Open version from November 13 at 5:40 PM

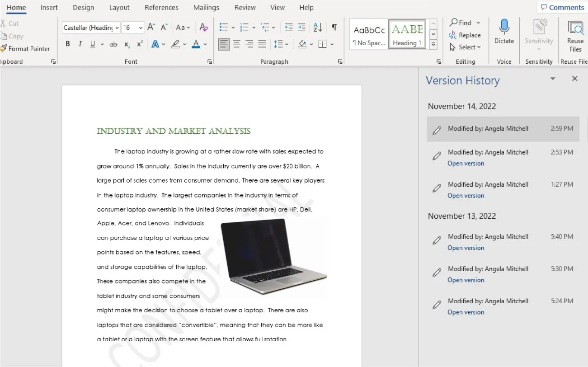click(x=466, y=248)
